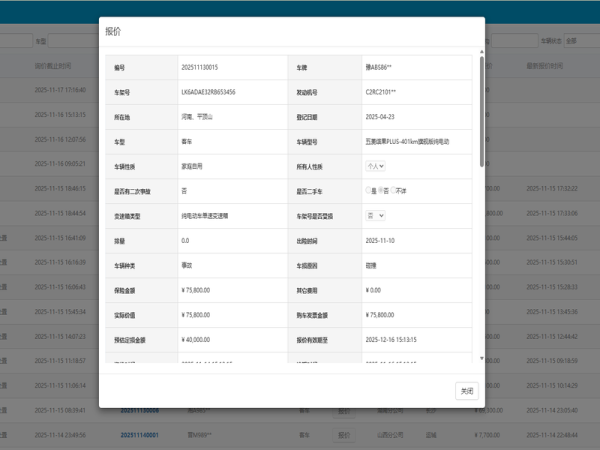Open record link 202511140001 in background table
The width and height of the screenshot is (600, 450).
(x=139, y=435)
